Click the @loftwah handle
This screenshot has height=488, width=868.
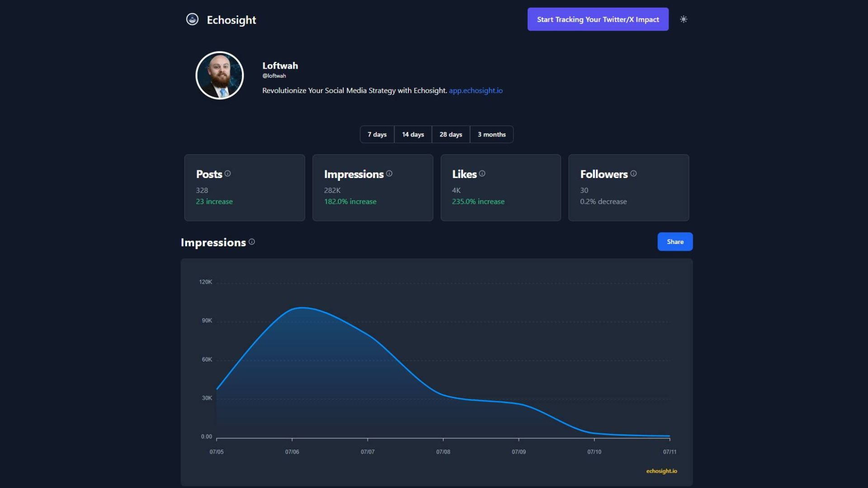click(x=274, y=76)
